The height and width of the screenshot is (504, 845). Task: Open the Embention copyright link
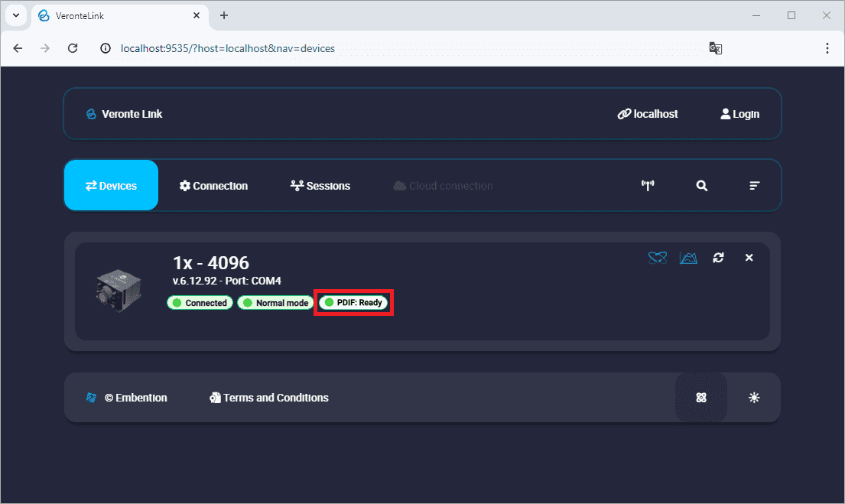127,398
